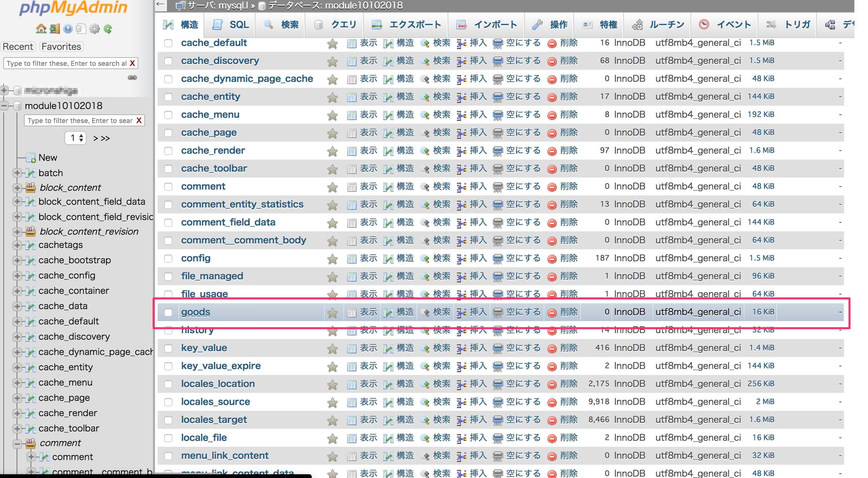Select the menu_link_content checkbox

168,456
